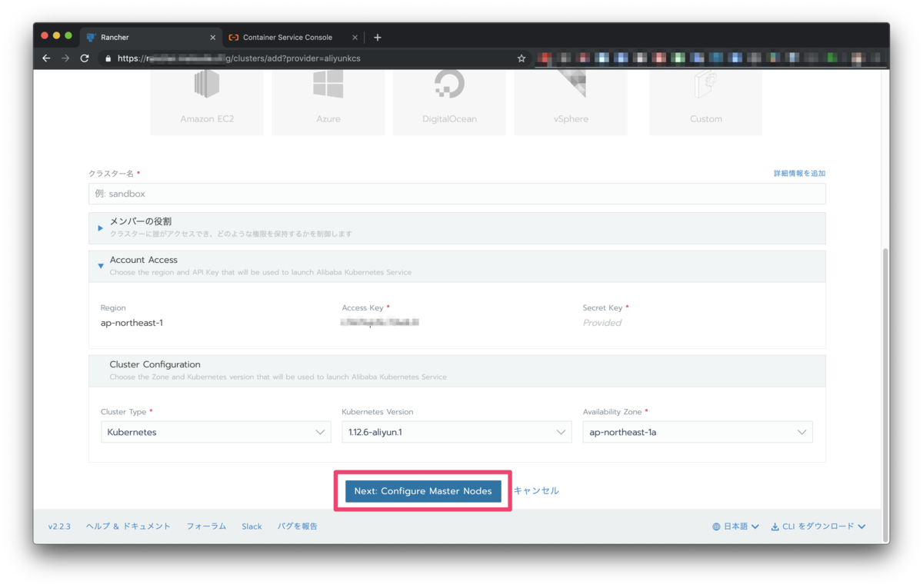Screen dimensions: 923x588
Task: Switch to the Rancher tab
Action: coord(152,37)
